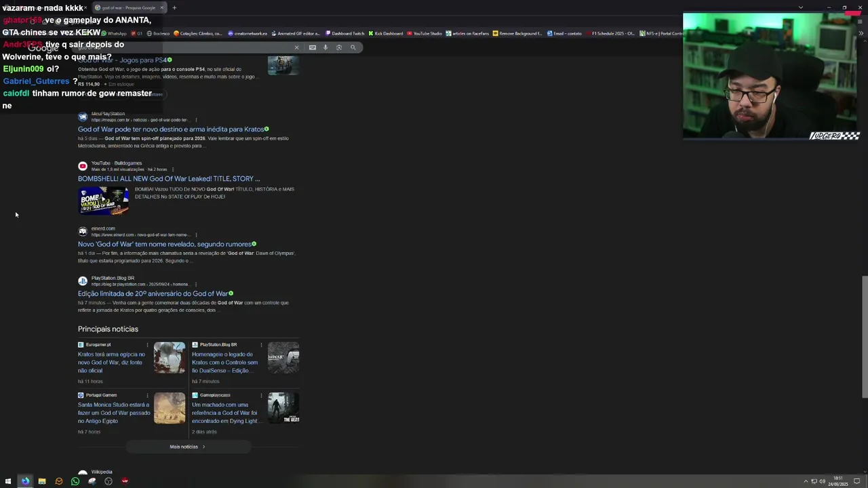Submit search with the magnifier icon

click(353, 47)
